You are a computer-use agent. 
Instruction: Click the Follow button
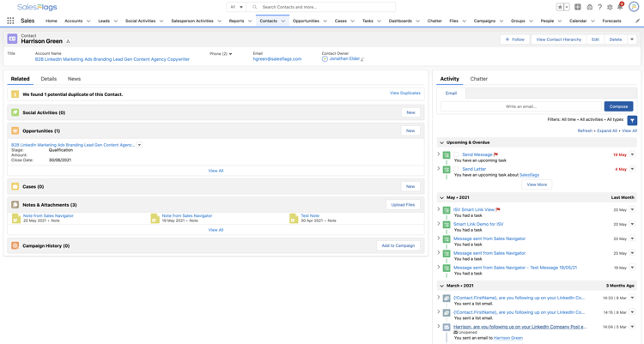514,39
